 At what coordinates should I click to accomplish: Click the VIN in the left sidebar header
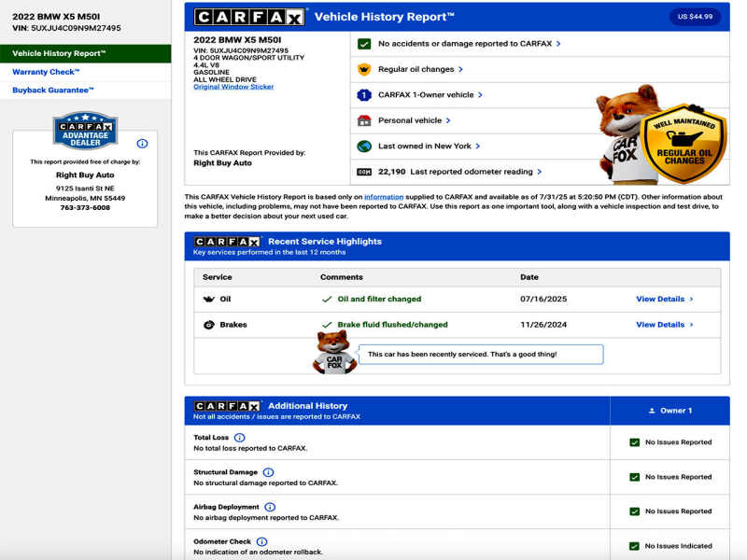point(66,29)
